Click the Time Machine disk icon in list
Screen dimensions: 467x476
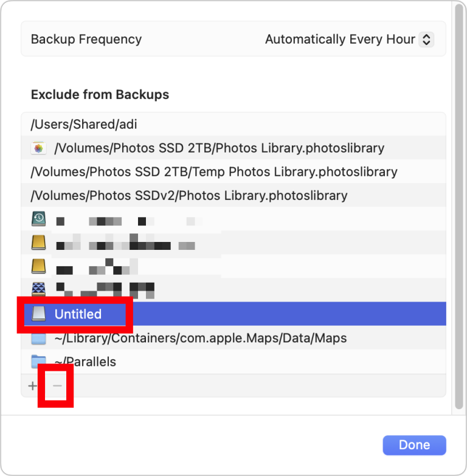[x=38, y=219]
